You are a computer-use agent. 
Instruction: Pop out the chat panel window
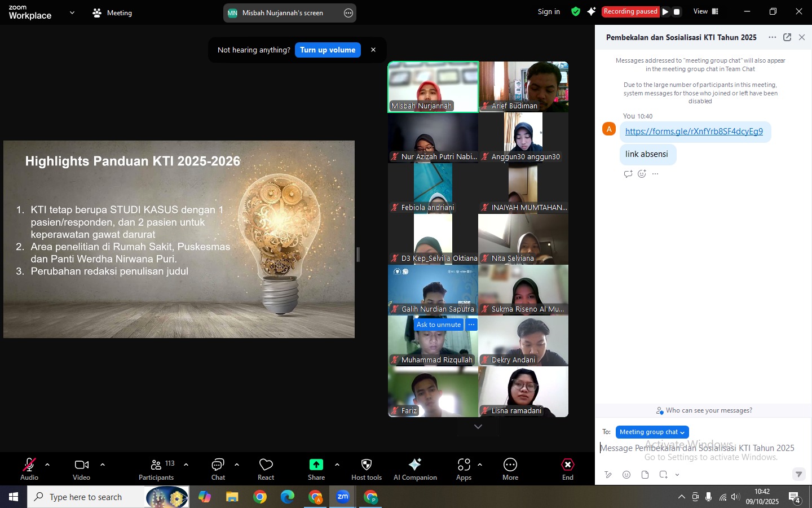coord(787,37)
